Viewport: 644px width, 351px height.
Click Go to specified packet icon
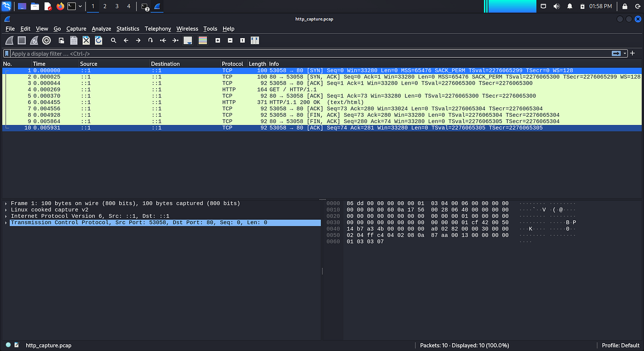click(150, 40)
